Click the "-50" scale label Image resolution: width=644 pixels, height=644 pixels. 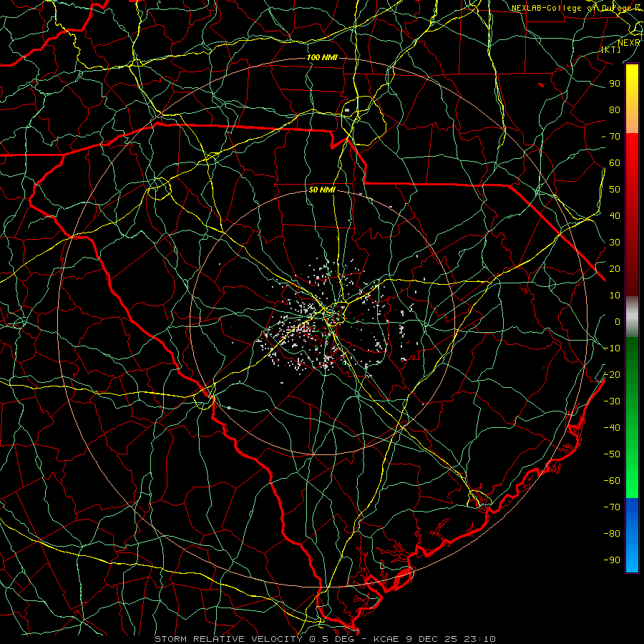coord(612,454)
